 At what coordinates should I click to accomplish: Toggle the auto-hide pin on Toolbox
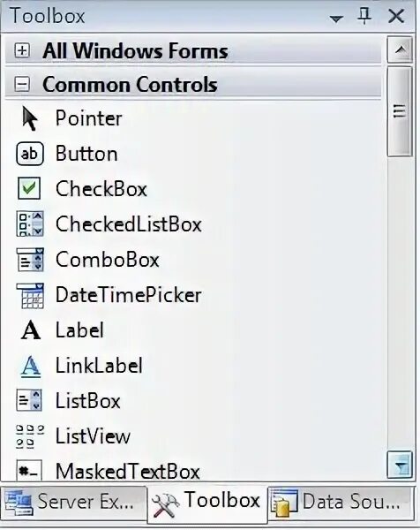pyautogui.click(x=364, y=16)
